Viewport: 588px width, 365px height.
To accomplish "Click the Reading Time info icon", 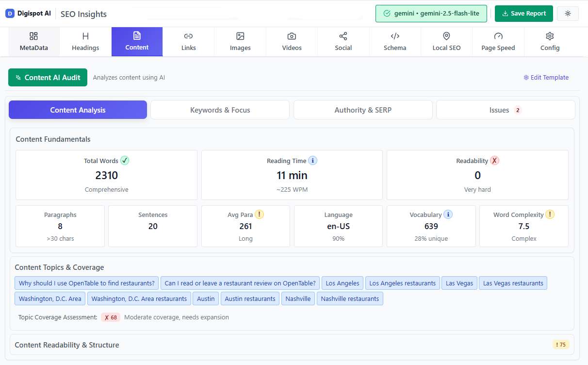I will coord(312,161).
